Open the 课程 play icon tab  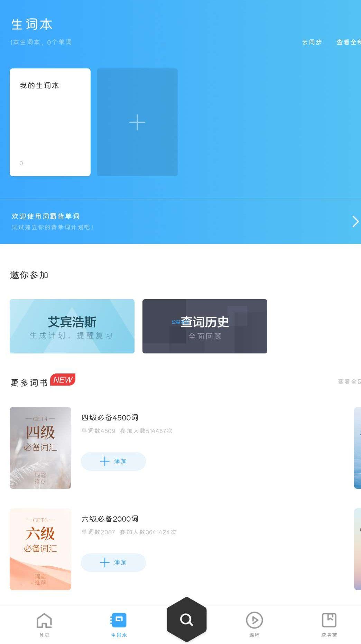point(254,620)
